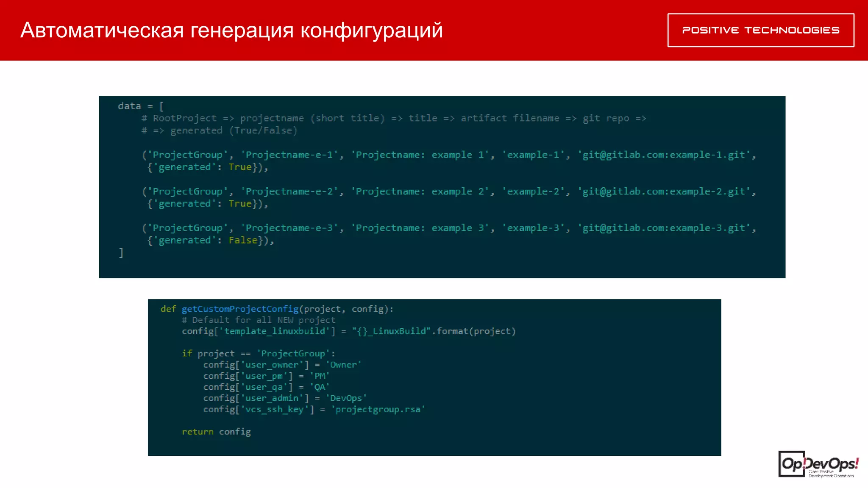Click the 'template_linuxbuild' config key

tap(275, 331)
